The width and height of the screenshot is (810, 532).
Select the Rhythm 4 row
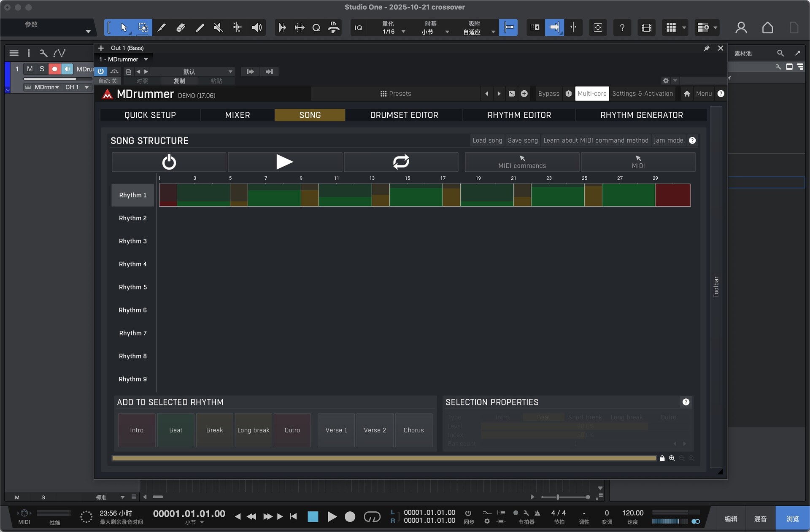pos(133,264)
